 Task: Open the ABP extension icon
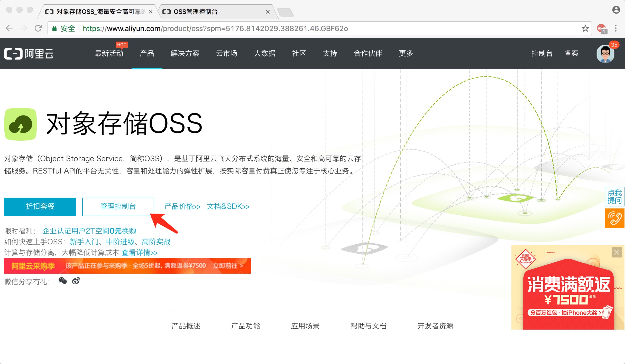pyautogui.click(x=602, y=28)
